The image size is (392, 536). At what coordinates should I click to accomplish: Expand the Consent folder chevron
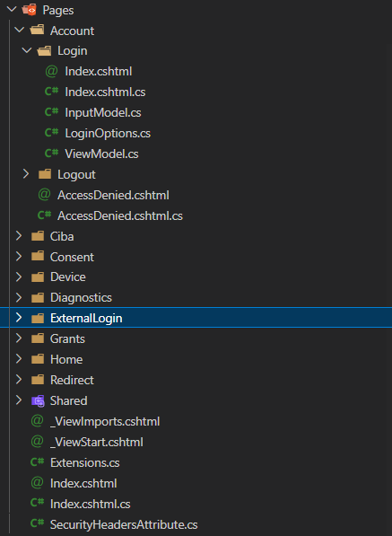click(19, 257)
